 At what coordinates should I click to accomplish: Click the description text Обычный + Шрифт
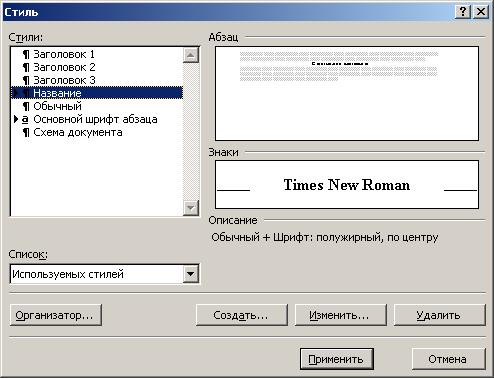tap(325, 237)
